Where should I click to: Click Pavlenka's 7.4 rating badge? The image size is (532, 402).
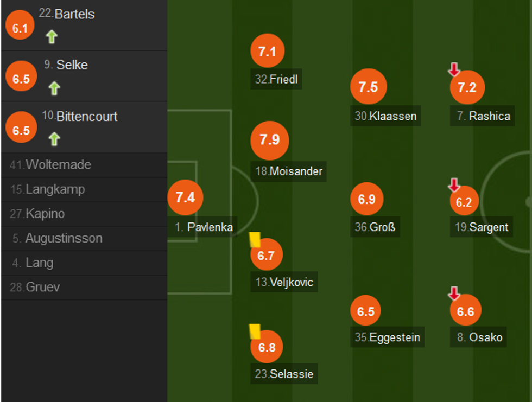(185, 197)
